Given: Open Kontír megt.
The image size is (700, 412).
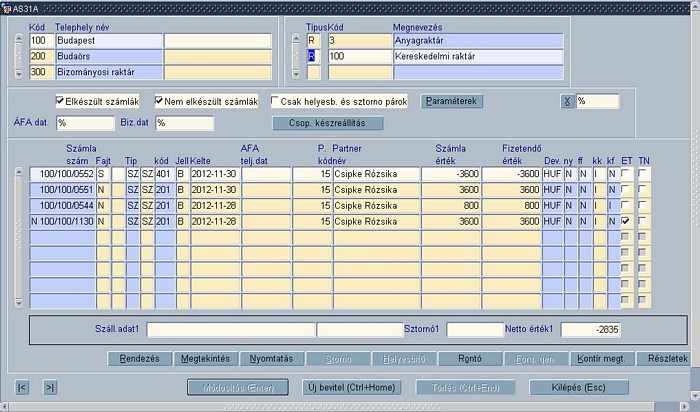Looking at the screenshot, I should click(x=601, y=358).
